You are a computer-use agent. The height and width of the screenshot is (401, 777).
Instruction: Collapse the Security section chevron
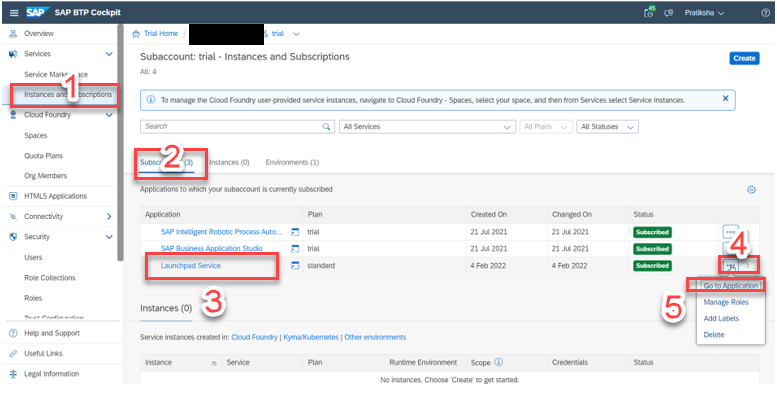[109, 237]
